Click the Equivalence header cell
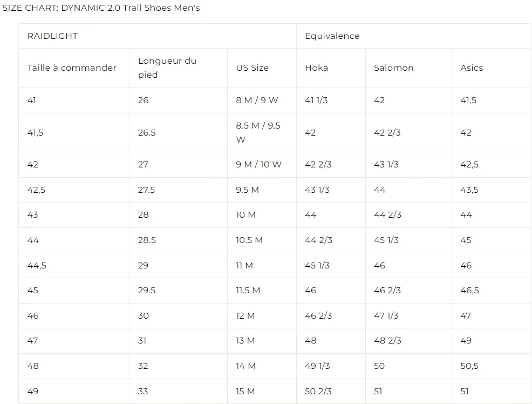 tap(332, 36)
